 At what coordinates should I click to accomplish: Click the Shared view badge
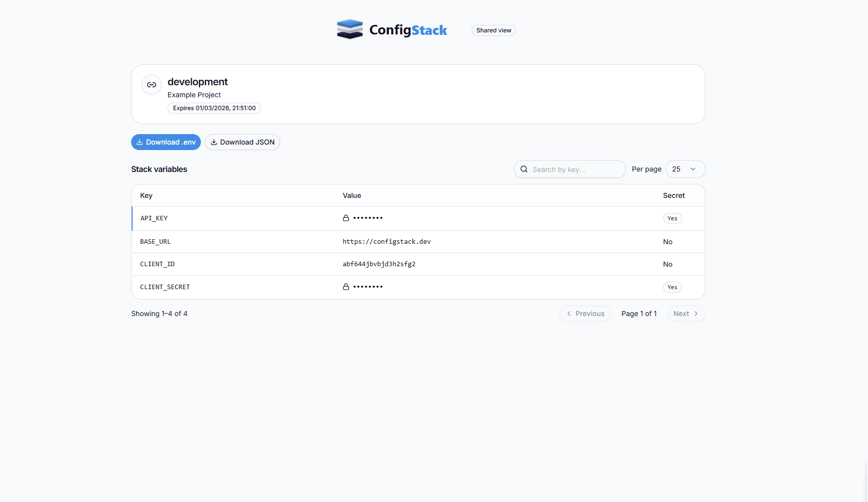494,30
